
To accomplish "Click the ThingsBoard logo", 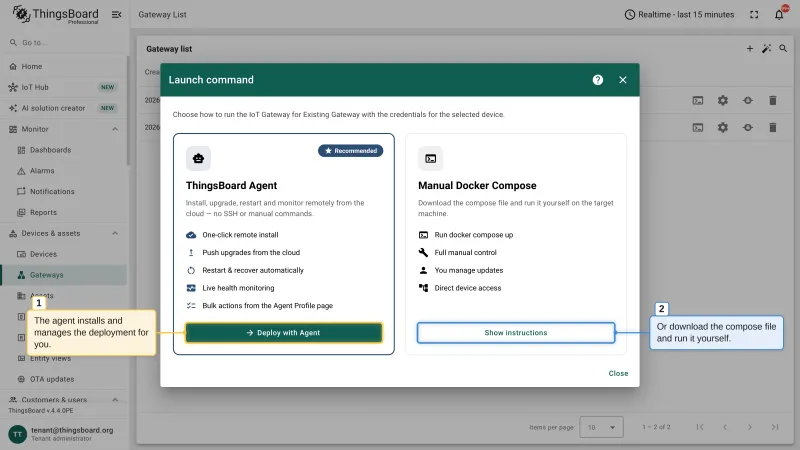I will point(56,14).
